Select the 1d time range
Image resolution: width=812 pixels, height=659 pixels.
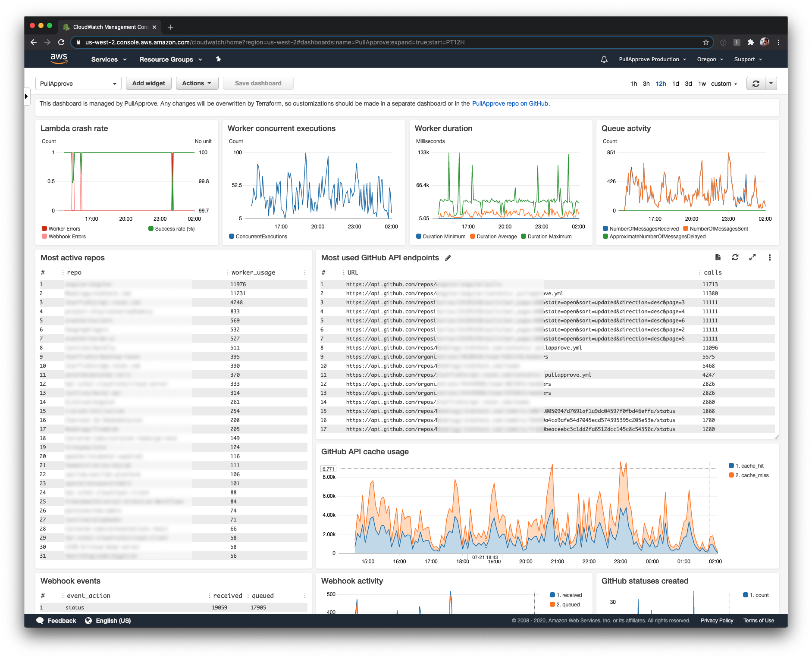[676, 84]
